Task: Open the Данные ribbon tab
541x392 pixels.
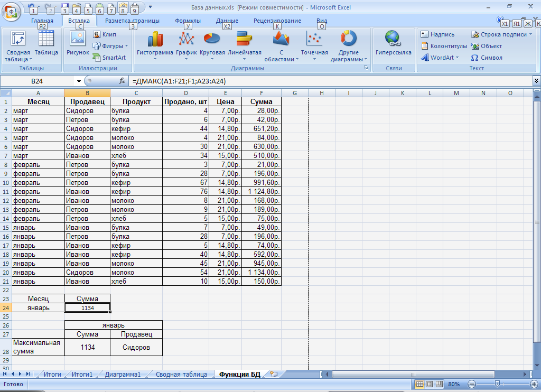Action: [x=227, y=21]
